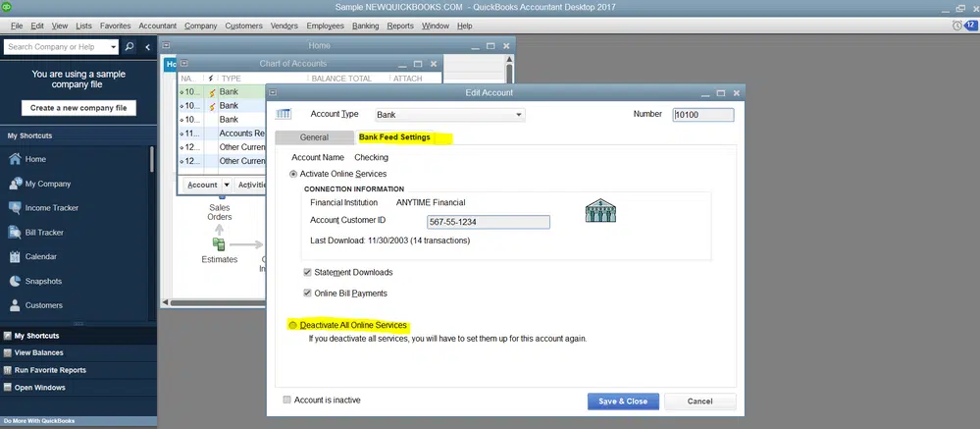The image size is (980, 429).
Task: Click the Calendar shortcut icon
Action: point(15,256)
